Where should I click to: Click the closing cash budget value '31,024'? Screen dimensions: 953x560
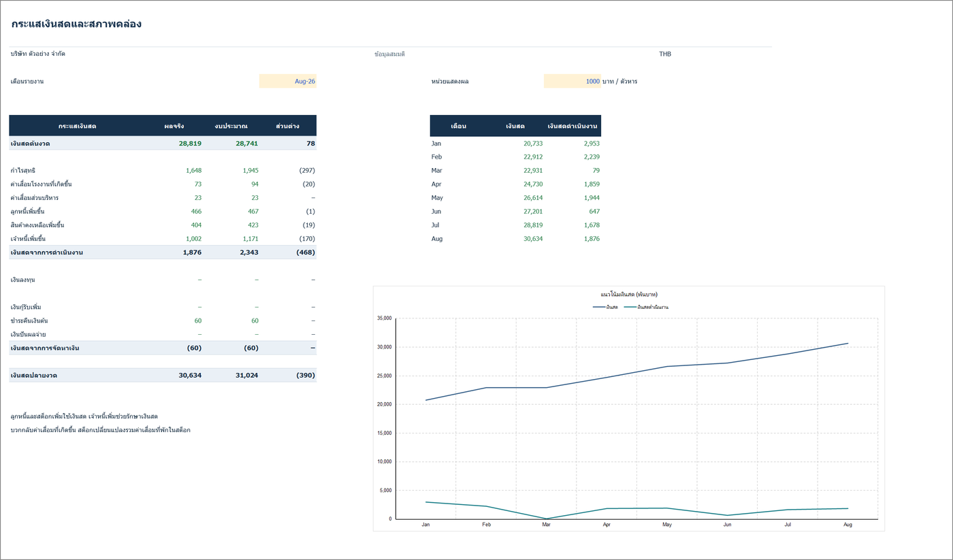tap(247, 376)
